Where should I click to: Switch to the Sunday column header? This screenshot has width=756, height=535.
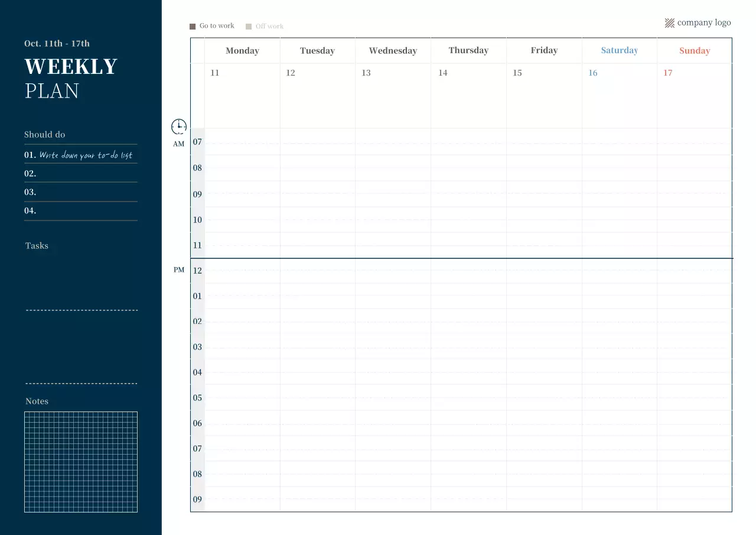[694, 51]
